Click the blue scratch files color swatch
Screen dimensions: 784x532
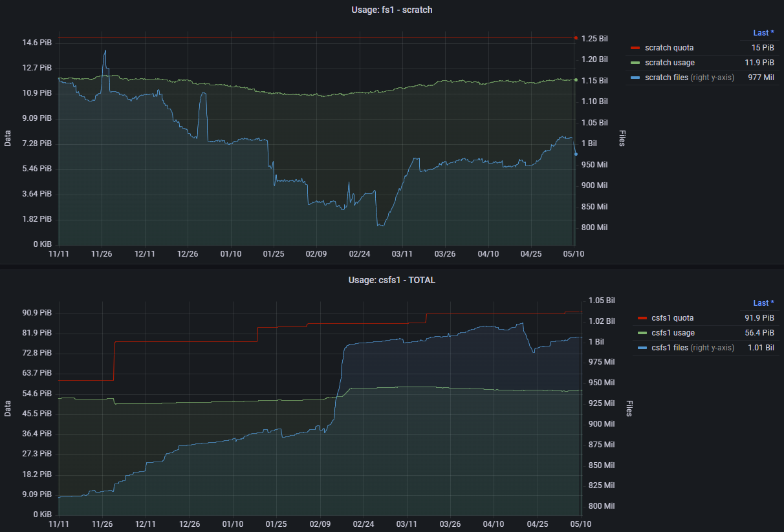(x=635, y=78)
